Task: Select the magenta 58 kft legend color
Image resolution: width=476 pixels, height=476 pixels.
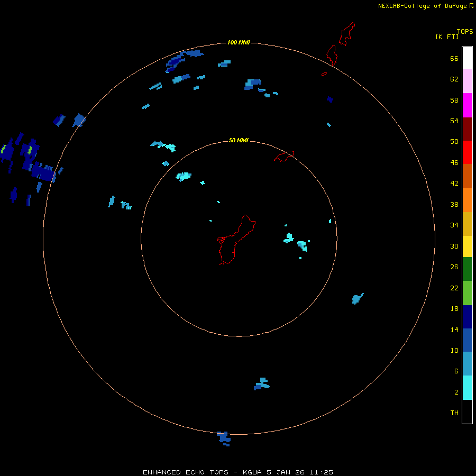Action: click(x=467, y=105)
